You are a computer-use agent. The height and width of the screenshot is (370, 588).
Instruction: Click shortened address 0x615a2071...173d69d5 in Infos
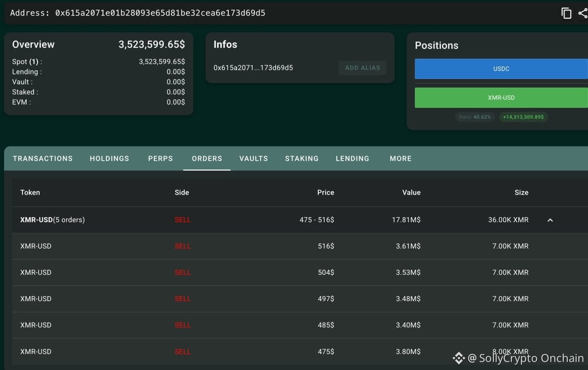(x=253, y=67)
